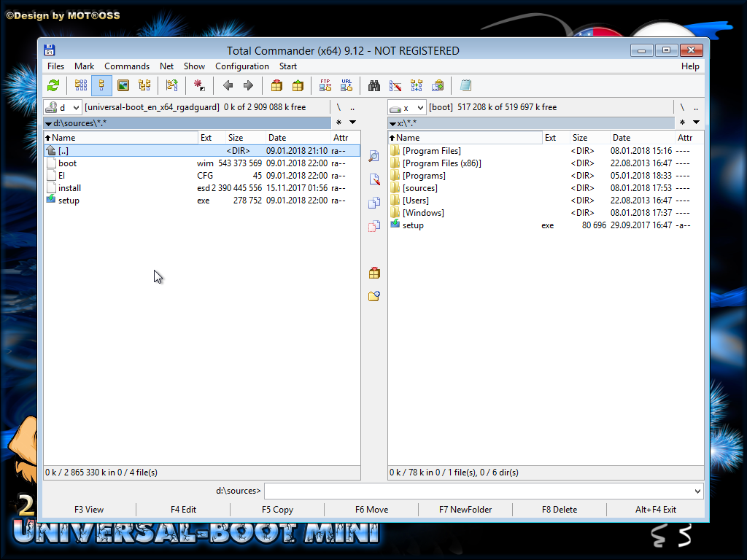Click the Move icon in middle bar

[x=374, y=226]
